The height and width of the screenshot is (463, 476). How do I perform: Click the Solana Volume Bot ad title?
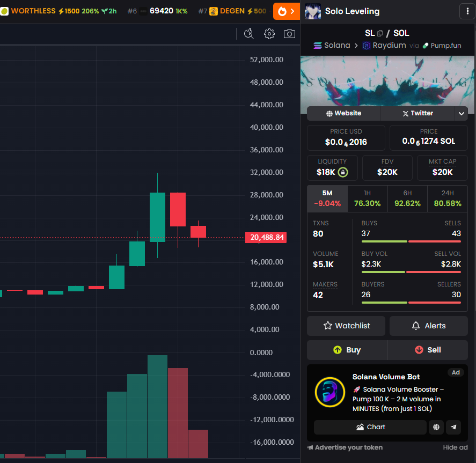click(x=386, y=377)
